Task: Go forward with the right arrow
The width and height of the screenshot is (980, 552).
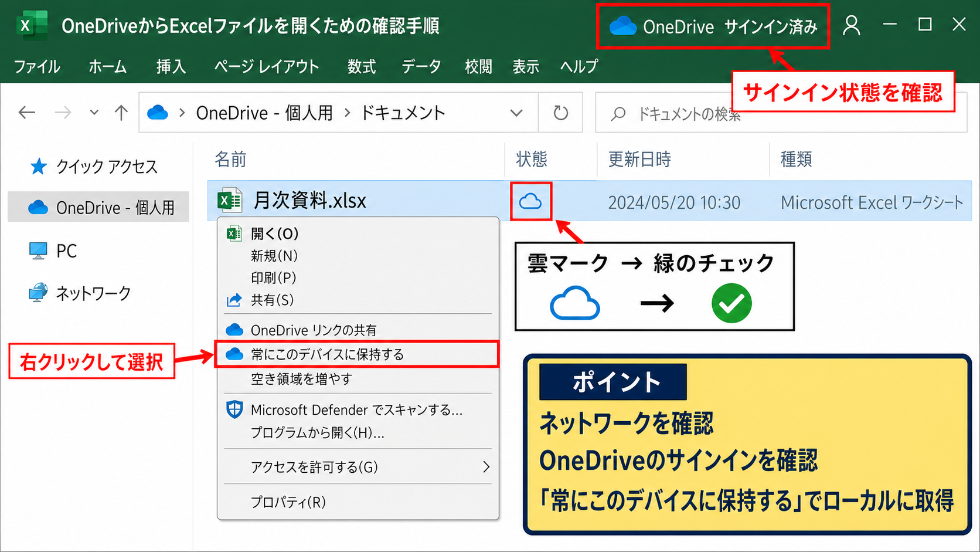Action: (63, 112)
